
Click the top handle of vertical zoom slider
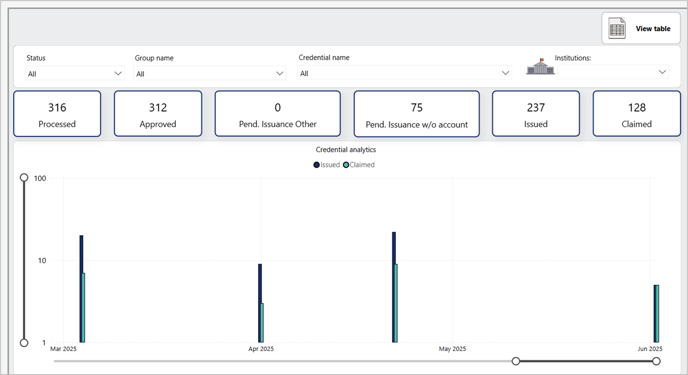pos(24,178)
